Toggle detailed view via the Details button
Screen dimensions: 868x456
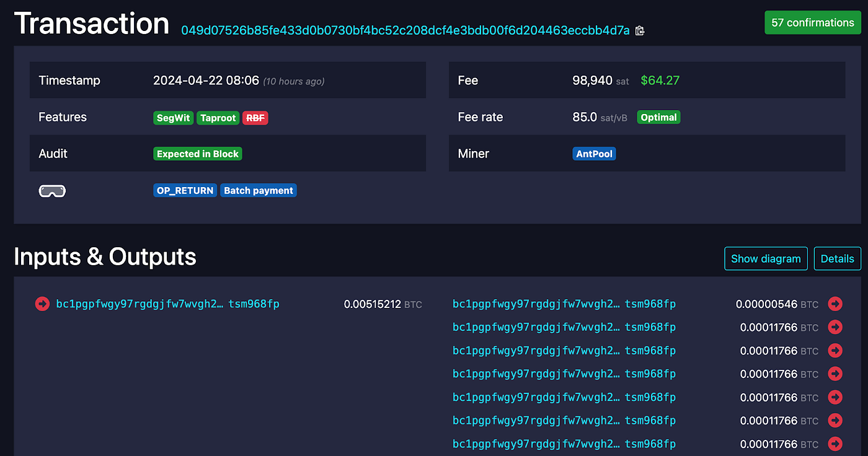point(837,258)
